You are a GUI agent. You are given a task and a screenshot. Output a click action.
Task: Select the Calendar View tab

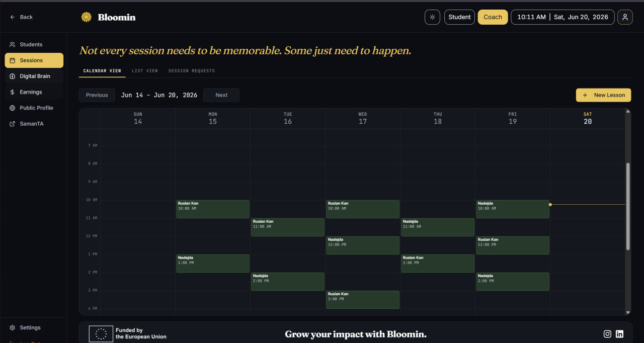click(102, 71)
